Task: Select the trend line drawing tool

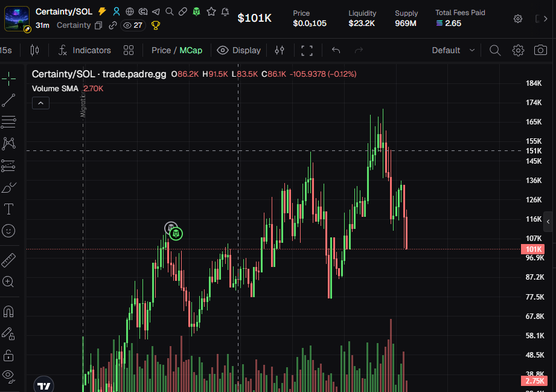Action: point(8,100)
